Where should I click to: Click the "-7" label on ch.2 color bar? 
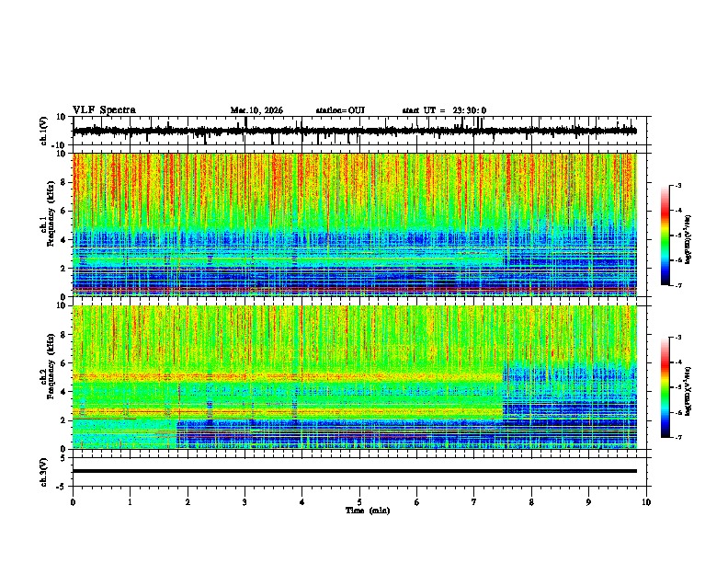[677, 437]
